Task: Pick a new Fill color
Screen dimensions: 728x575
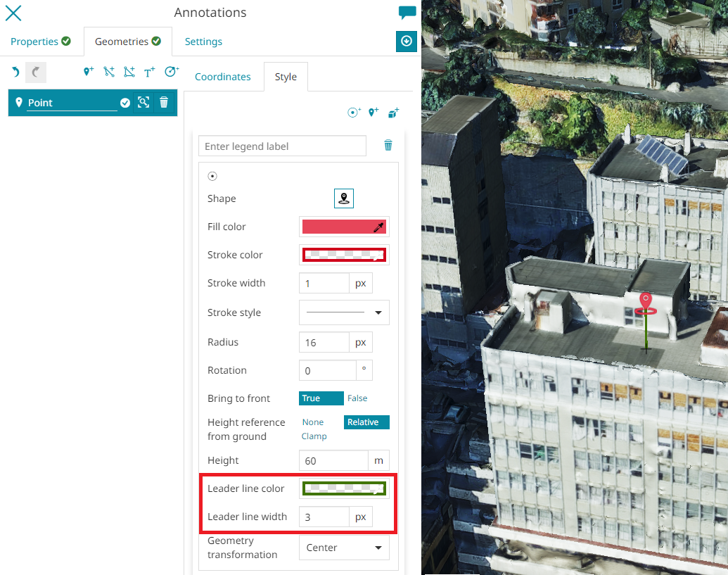Action: [344, 227]
